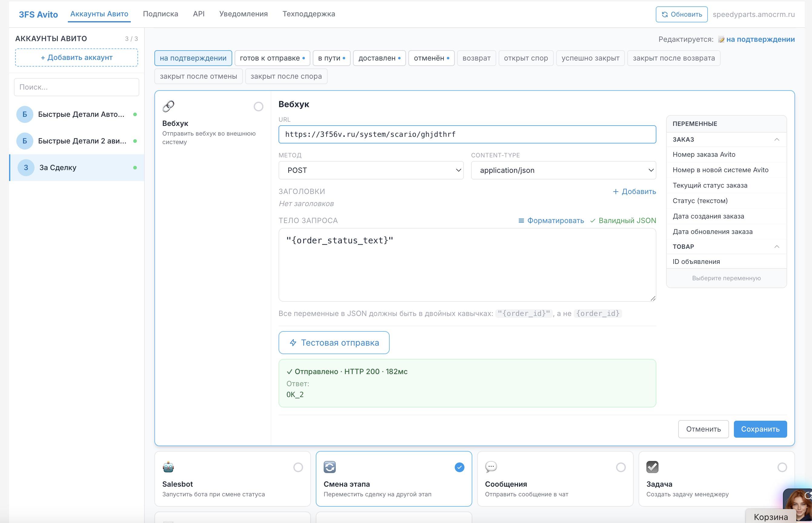Select the в пути status tab
Viewport: 812px width, 523px height.
[x=331, y=58]
